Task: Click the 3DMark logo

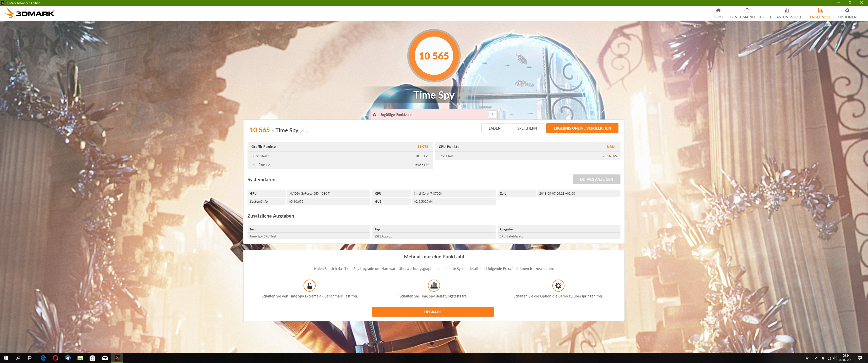Action: pyautogui.click(x=30, y=13)
